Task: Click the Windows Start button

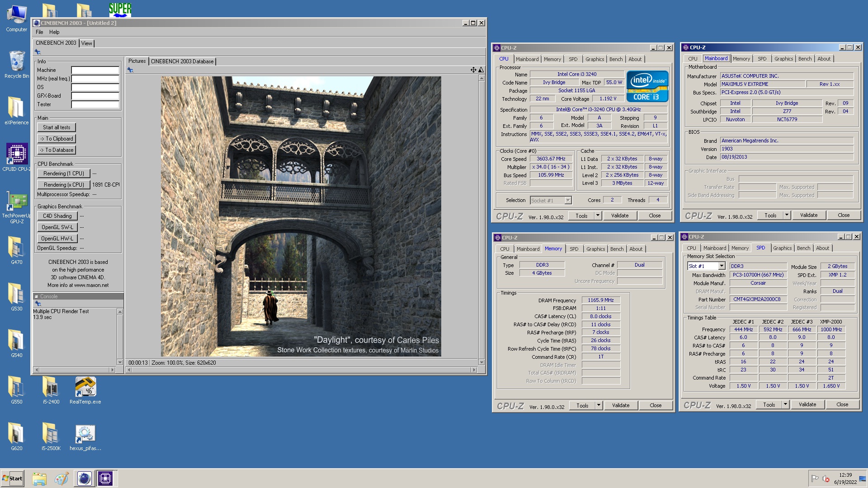Action: tap(12, 479)
